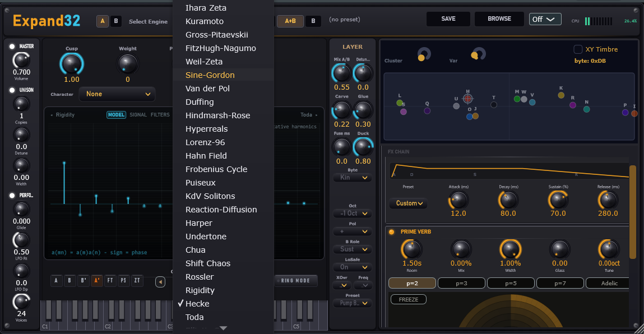Image resolution: width=644 pixels, height=334 pixels.
Task: Select engine slot B next to A
Action: (116, 21)
